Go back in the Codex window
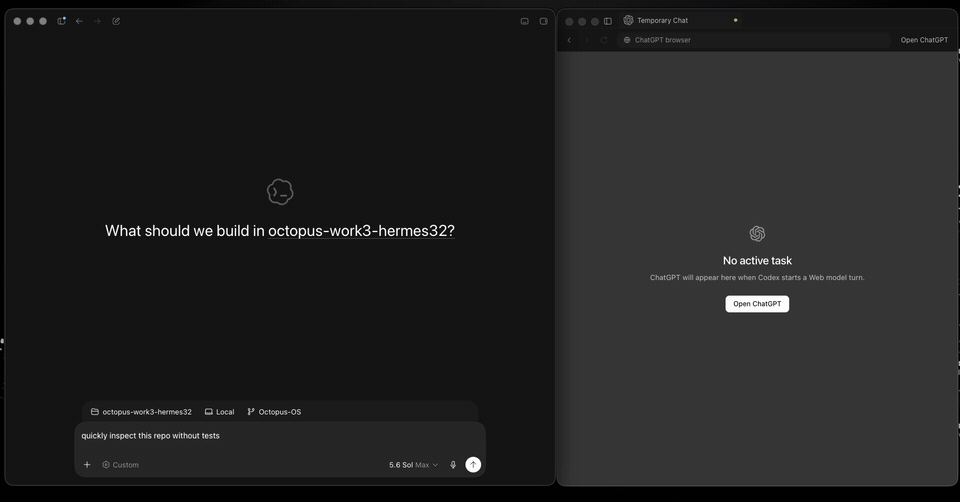 click(79, 21)
